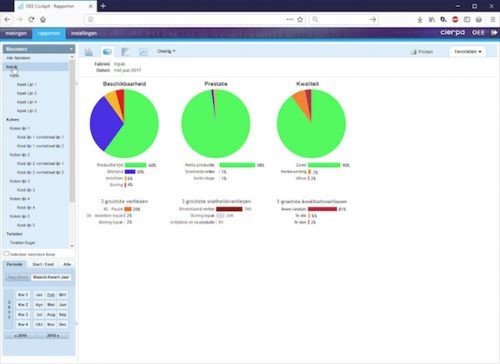The width and height of the screenshot is (500, 364).
Task: Select Inpak Lijn 2 in tree
Action: pyautogui.click(x=27, y=93)
